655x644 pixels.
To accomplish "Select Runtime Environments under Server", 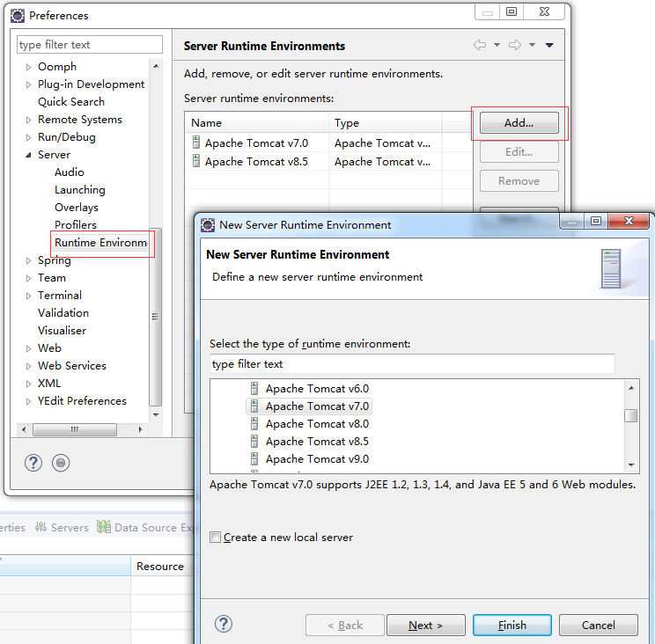I will (x=100, y=243).
